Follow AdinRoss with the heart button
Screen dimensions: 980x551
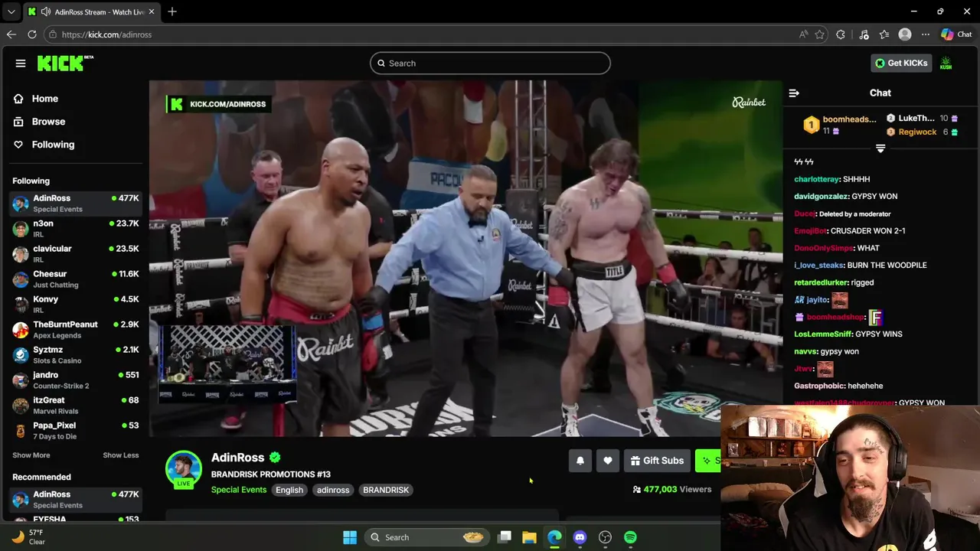(608, 461)
